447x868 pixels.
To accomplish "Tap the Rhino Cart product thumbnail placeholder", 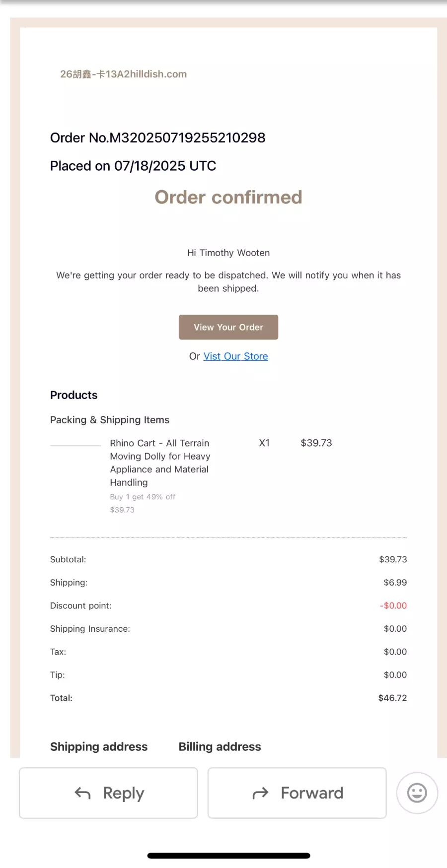I will [75, 446].
